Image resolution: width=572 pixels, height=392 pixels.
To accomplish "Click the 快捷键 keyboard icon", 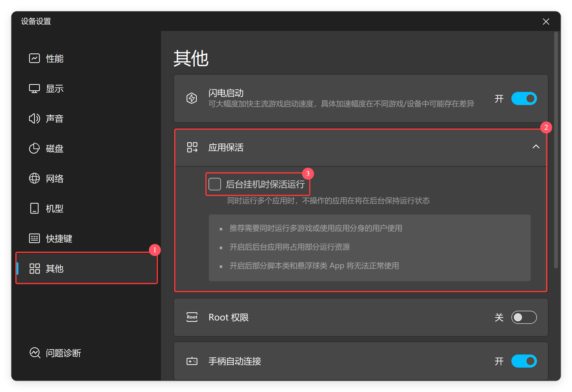I will [x=34, y=239].
